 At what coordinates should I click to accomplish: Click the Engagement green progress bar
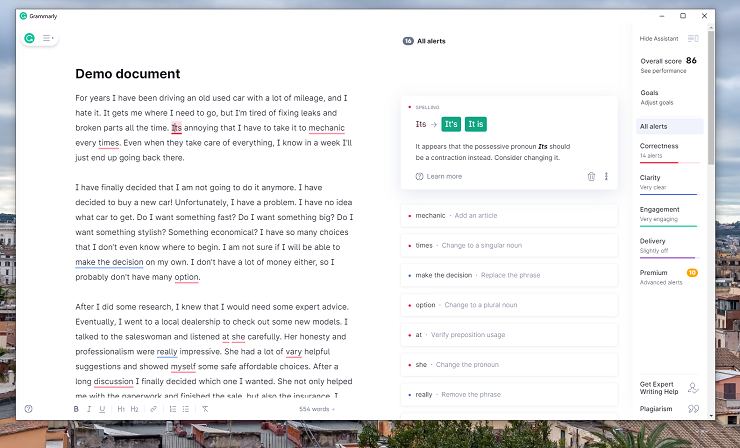(x=668, y=226)
